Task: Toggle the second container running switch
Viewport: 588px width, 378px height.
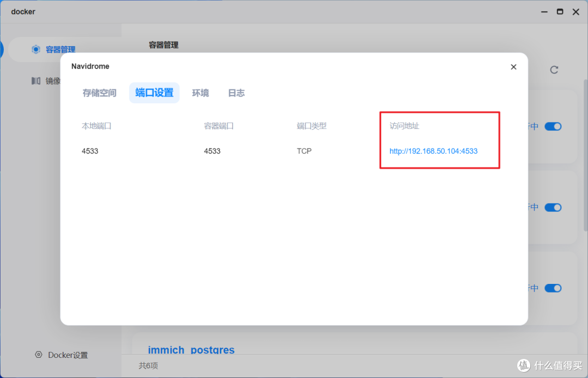Action: tap(553, 207)
